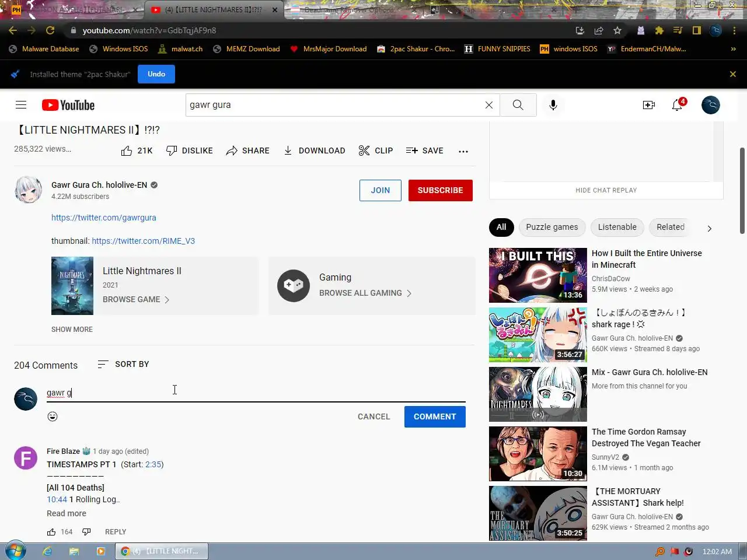This screenshot has width=747, height=560.
Task: Open the Malware Database bookmark
Action: (44, 49)
